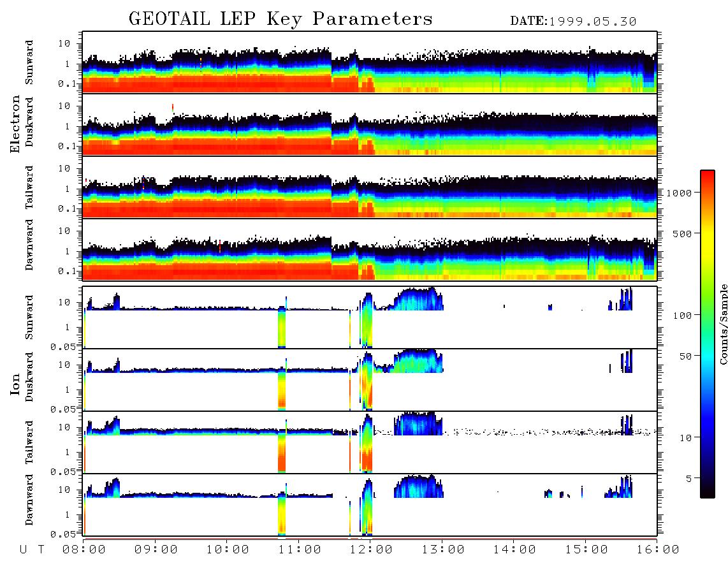Select the Ion 'Dawnward' panel label
The height and width of the screenshot is (561, 728).
click(x=29, y=500)
